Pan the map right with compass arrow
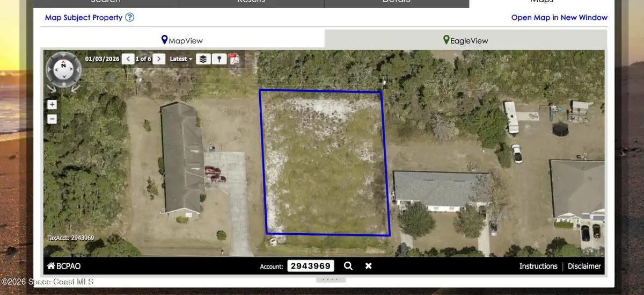The width and height of the screenshot is (644, 295). [x=71, y=69]
